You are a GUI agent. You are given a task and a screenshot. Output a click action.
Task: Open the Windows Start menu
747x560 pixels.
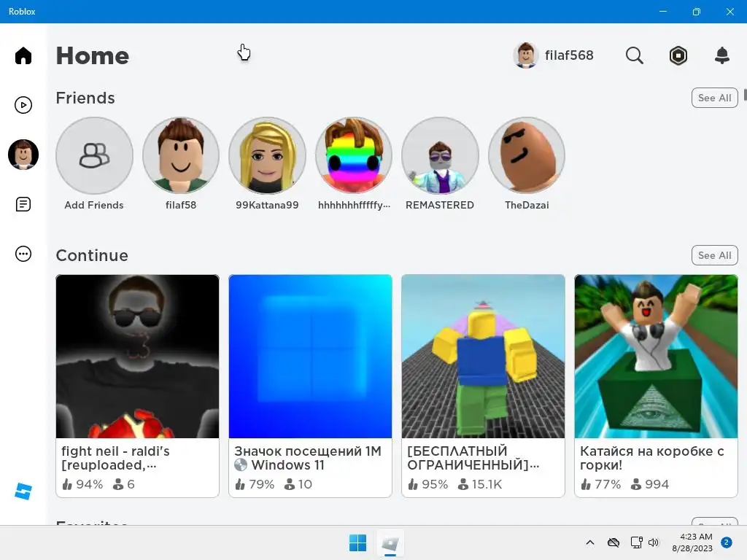(357, 542)
